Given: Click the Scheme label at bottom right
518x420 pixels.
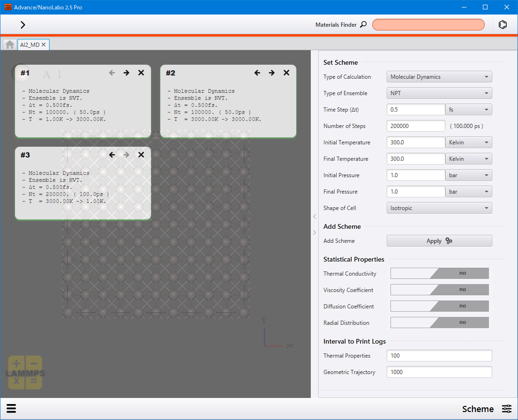Looking at the screenshot, I should point(478,409).
